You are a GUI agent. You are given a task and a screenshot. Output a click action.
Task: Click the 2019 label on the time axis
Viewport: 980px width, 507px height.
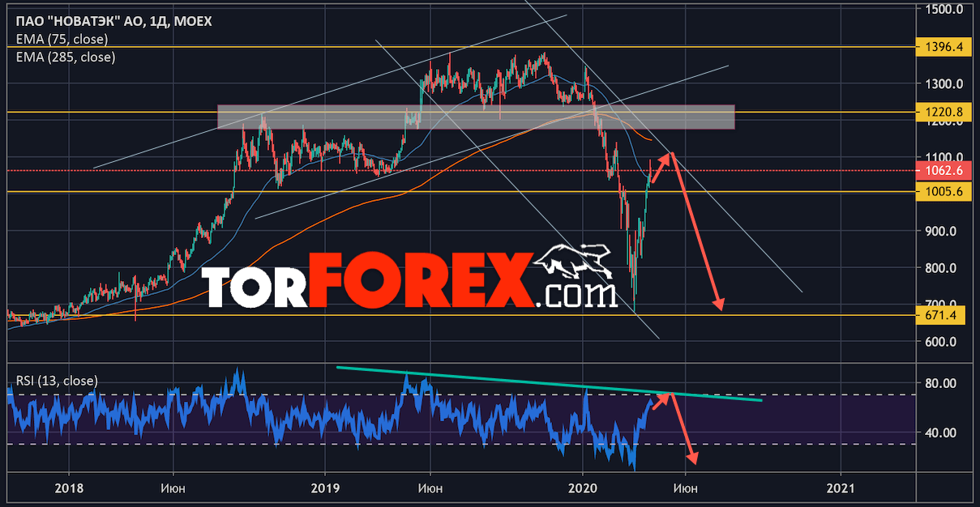[x=325, y=488]
